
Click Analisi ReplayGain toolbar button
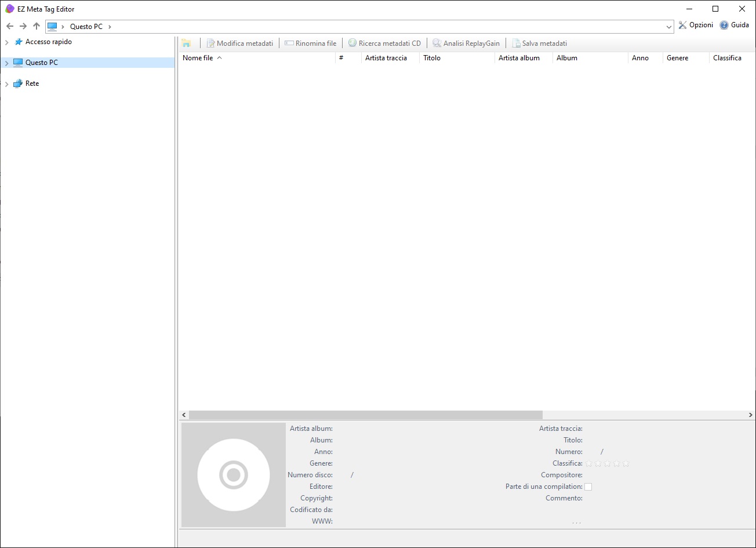coord(466,43)
